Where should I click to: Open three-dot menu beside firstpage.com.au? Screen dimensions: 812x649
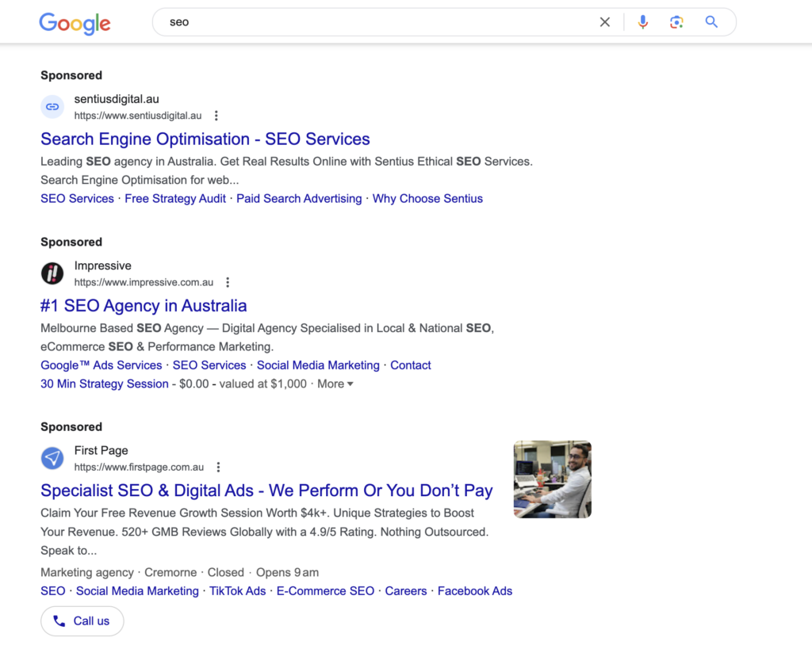pyautogui.click(x=218, y=468)
